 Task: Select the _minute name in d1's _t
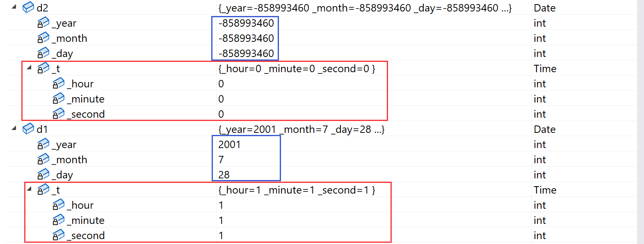(x=86, y=221)
